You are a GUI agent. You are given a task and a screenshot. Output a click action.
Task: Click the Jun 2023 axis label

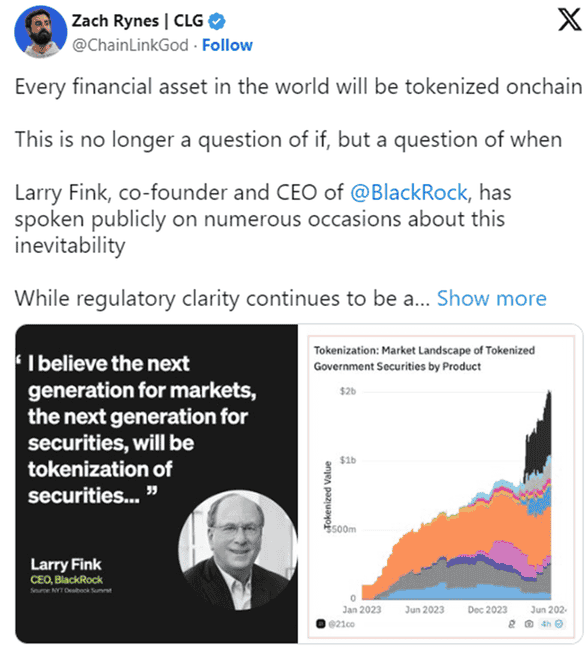(x=424, y=610)
